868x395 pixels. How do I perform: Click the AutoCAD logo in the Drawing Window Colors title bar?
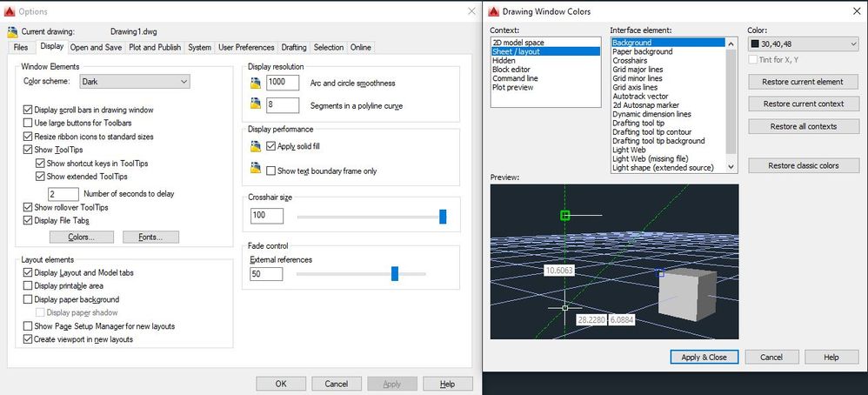pyautogui.click(x=492, y=11)
